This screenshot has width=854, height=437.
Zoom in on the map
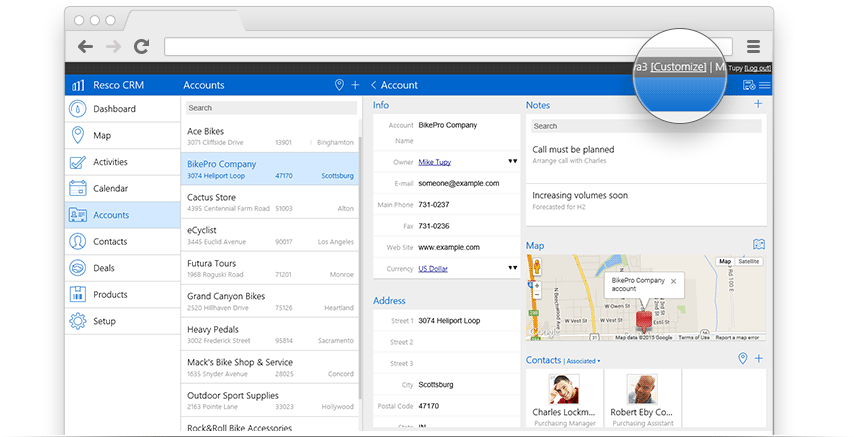coord(537,286)
